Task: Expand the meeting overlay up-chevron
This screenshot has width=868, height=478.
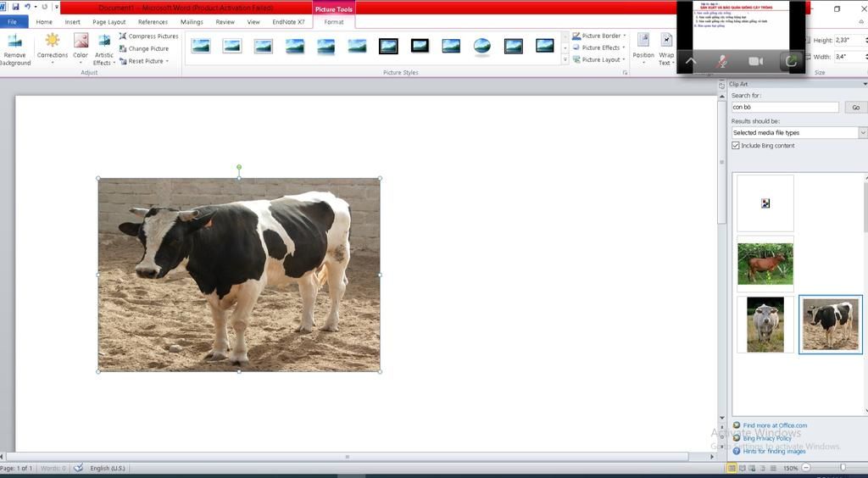Action: [690, 61]
